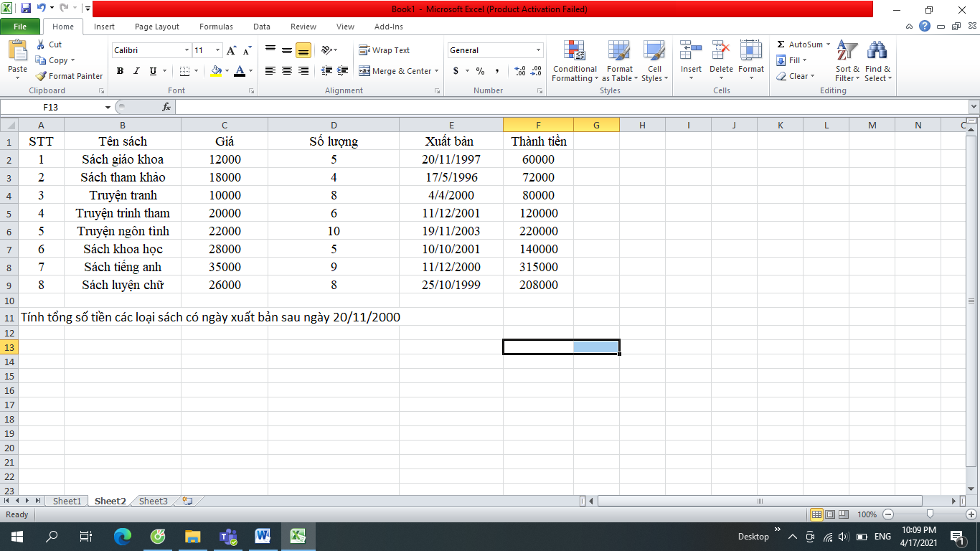
Task: Open Find & Select menu
Action: point(877,61)
